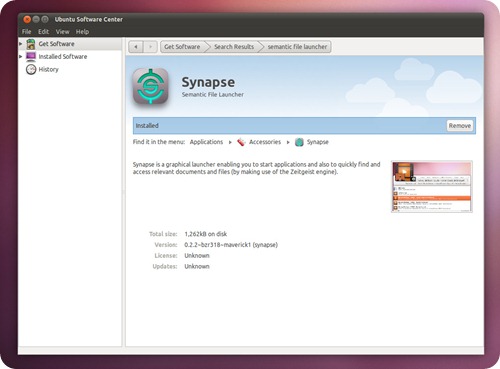Click the License Unknown value
Image resolution: width=500 pixels, height=369 pixels.
(x=197, y=256)
